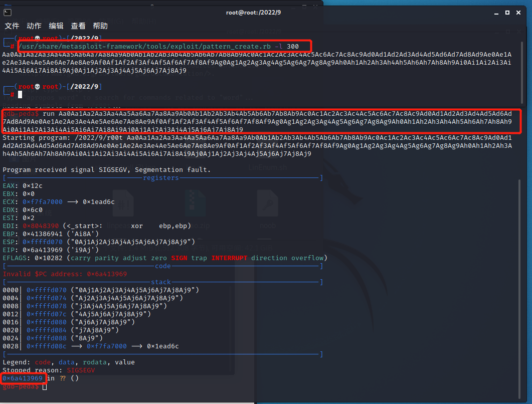Screen dimensions: 532x404
Task: Close the root@root terminal window
Action: [518, 13]
